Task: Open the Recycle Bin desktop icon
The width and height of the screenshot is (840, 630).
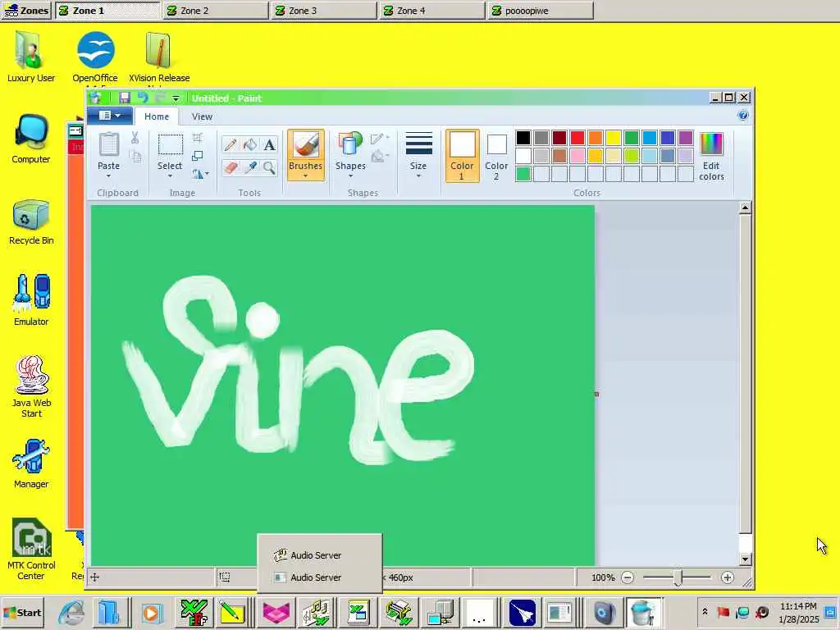Action: 31,222
